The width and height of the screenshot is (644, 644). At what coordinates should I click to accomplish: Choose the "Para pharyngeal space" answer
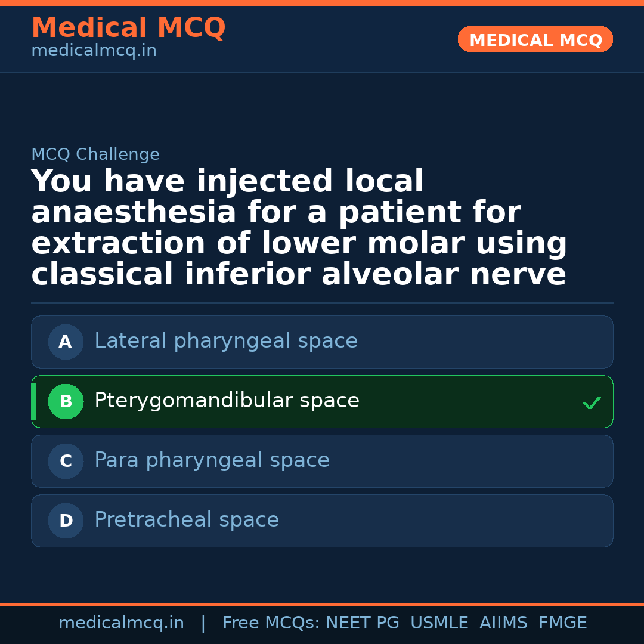tap(212, 460)
